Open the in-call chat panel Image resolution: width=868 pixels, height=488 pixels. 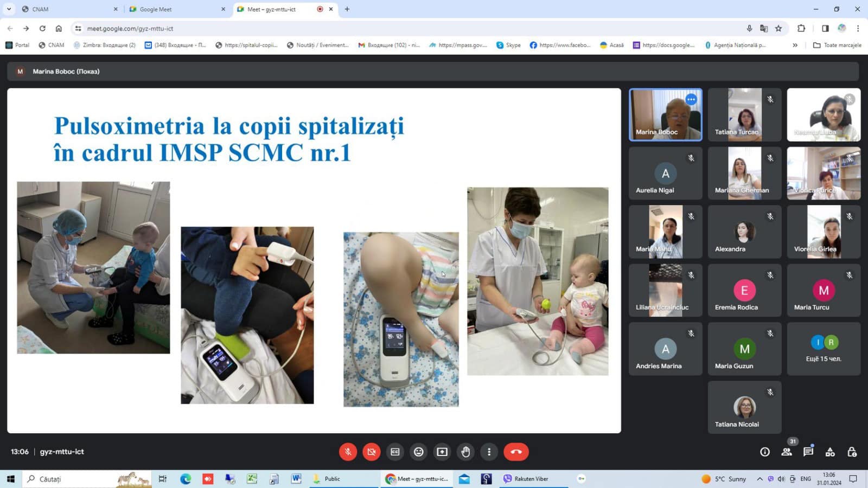[808, 452]
